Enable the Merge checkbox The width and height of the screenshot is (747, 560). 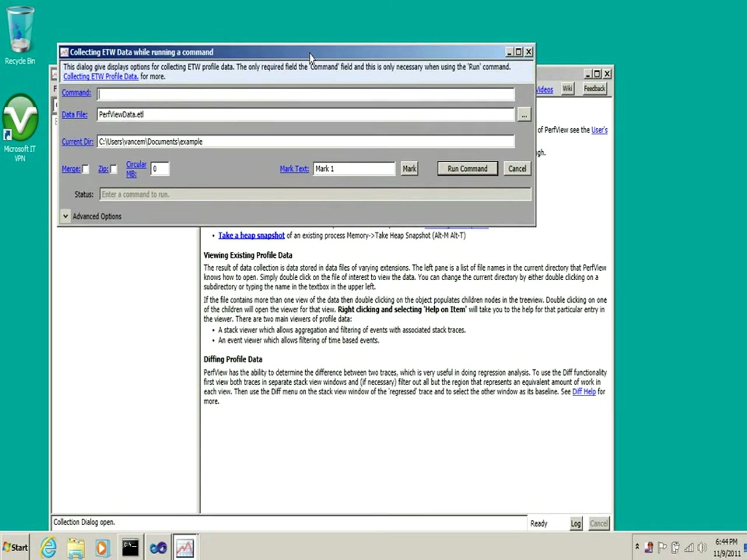click(x=86, y=169)
